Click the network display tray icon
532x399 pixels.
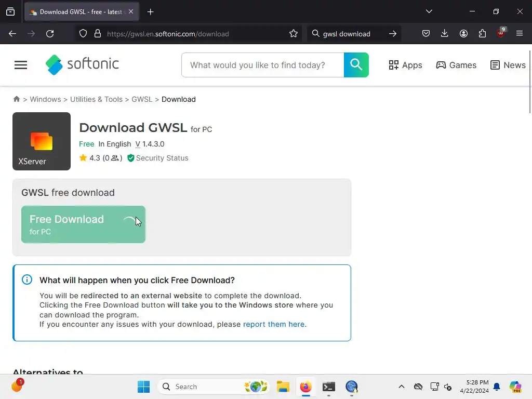pos(434,387)
